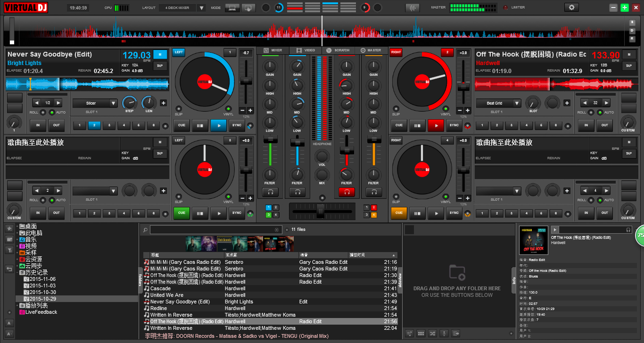Viewport: 644px width, 343px height.
Task: Play the preview in the info panel
Action: 555,229
